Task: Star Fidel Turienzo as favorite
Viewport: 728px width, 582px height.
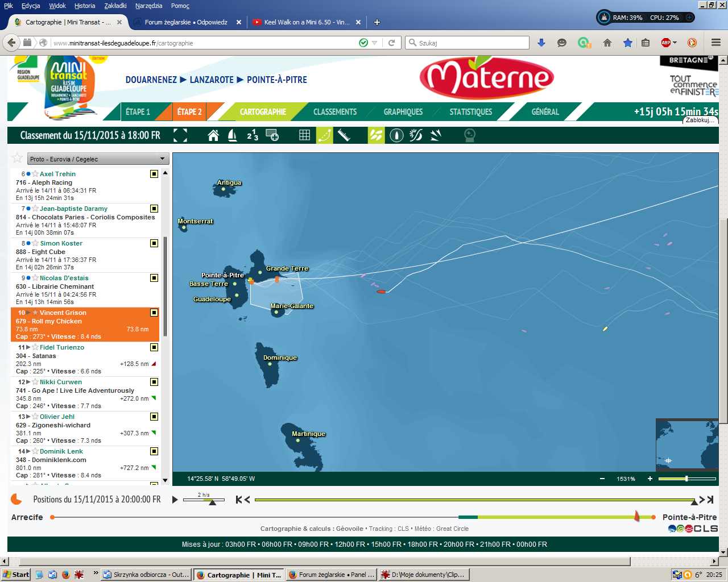Action: (x=35, y=347)
